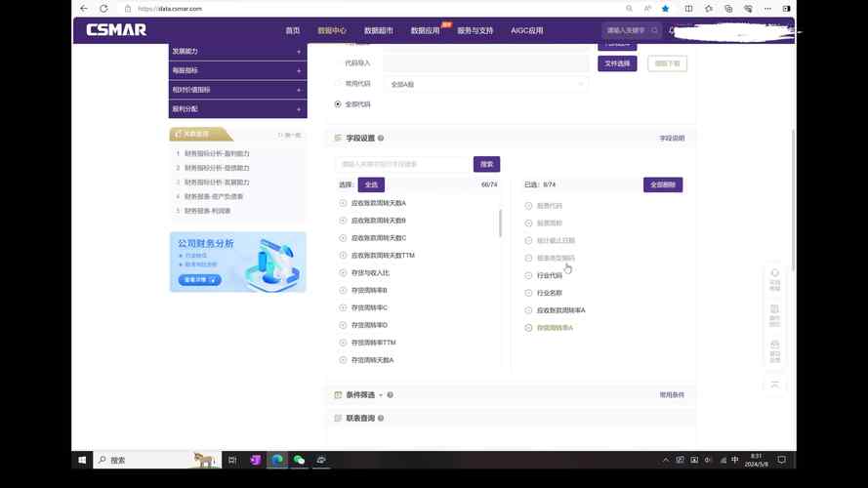Remove selected field 行业代码 with minus icon
This screenshot has height=488, width=868.
tap(528, 275)
